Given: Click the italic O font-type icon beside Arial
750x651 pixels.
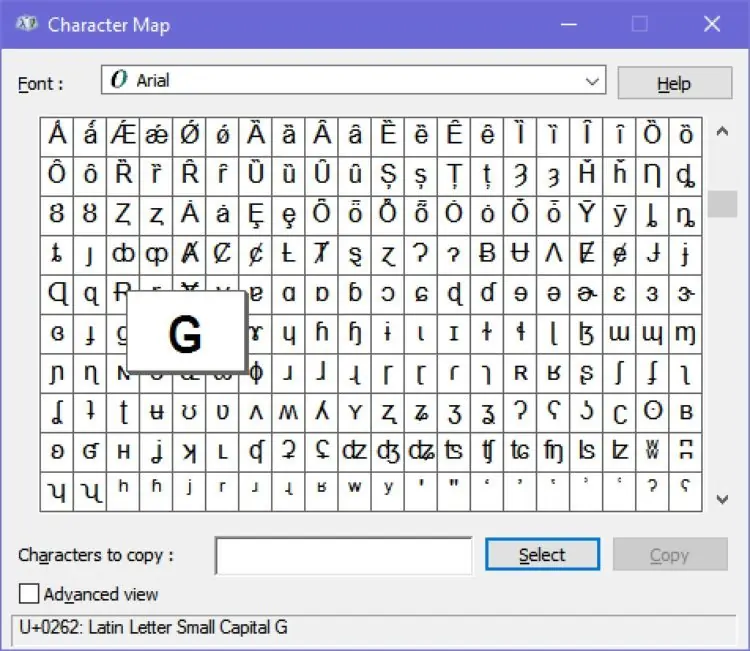Looking at the screenshot, I should click(x=119, y=79).
